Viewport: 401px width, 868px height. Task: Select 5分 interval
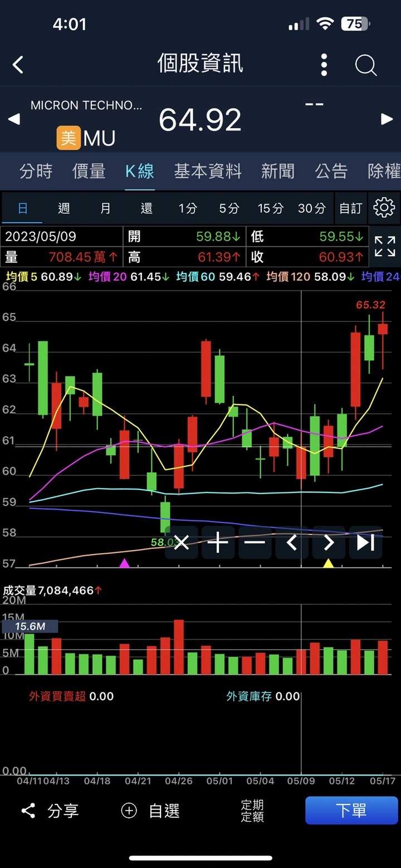[229, 208]
